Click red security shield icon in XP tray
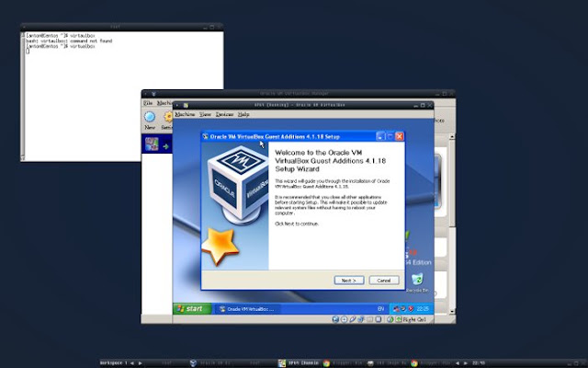This screenshot has width=588, height=368. [x=411, y=309]
